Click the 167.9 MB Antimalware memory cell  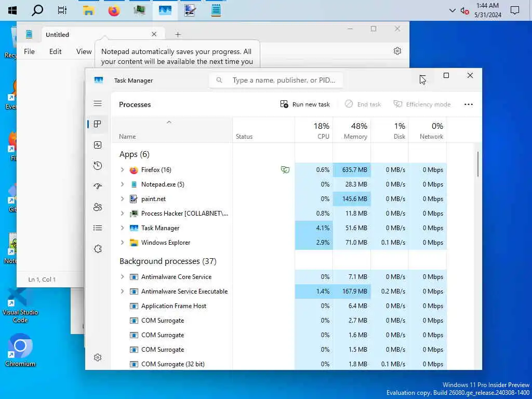(x=352, y=291)
